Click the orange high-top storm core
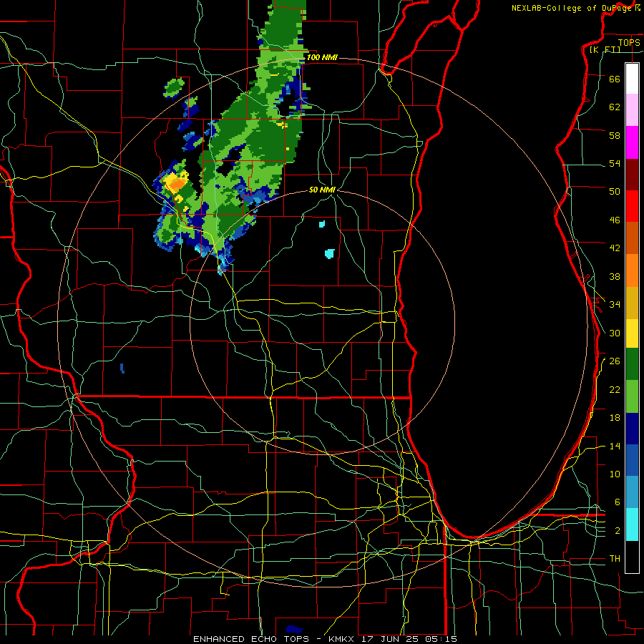 (177, 185)
